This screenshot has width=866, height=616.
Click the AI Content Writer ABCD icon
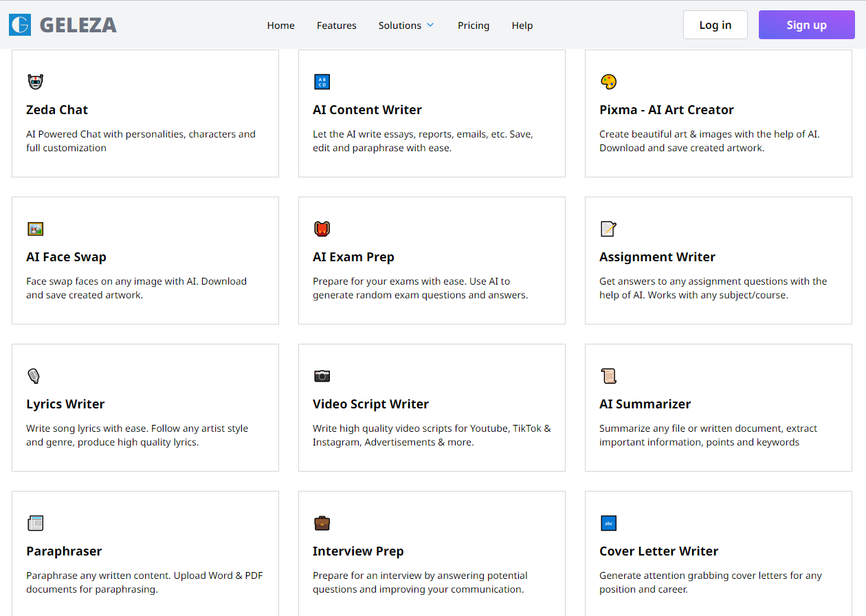click(x=322, y=82)
